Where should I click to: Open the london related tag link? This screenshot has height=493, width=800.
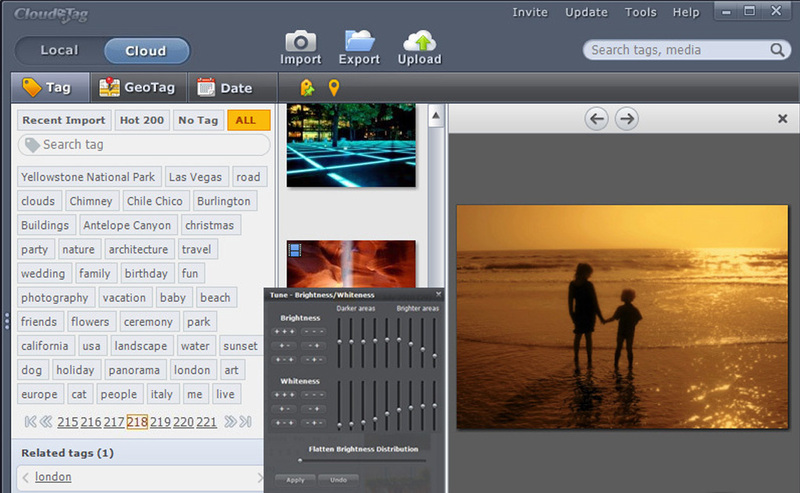pyautogui.click(x=53, y=477)
